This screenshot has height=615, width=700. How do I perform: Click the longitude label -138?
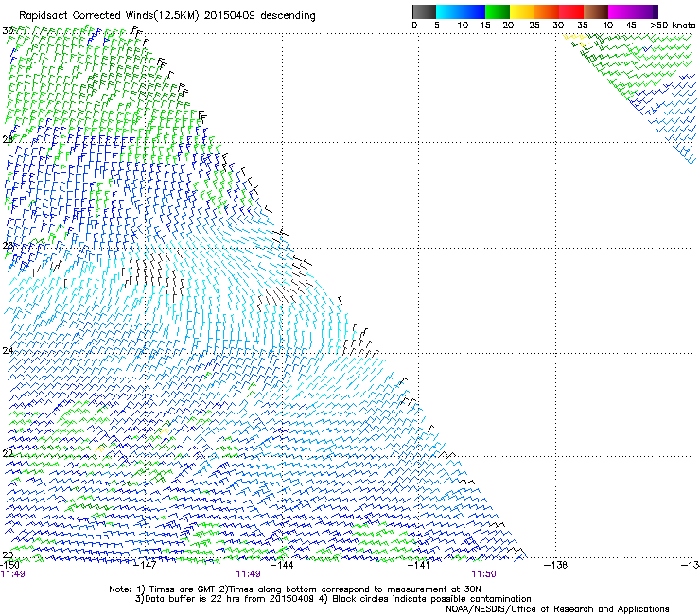556,565
